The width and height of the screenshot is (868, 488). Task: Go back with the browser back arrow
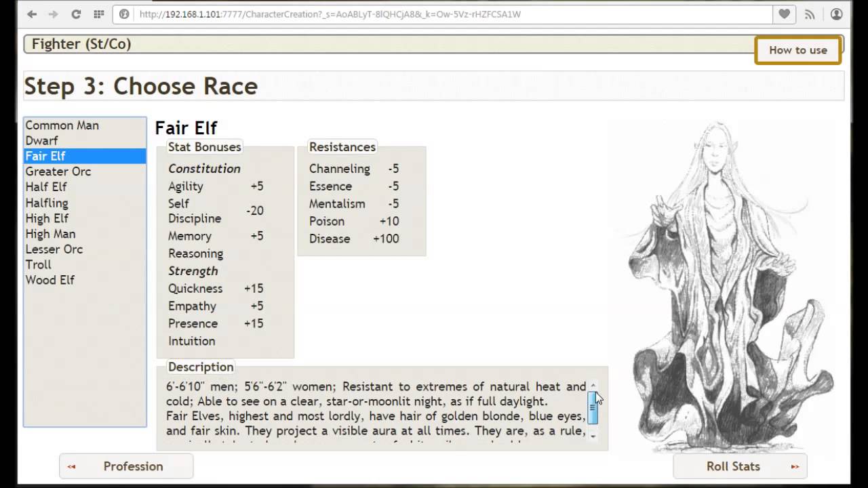pos(33,14)
